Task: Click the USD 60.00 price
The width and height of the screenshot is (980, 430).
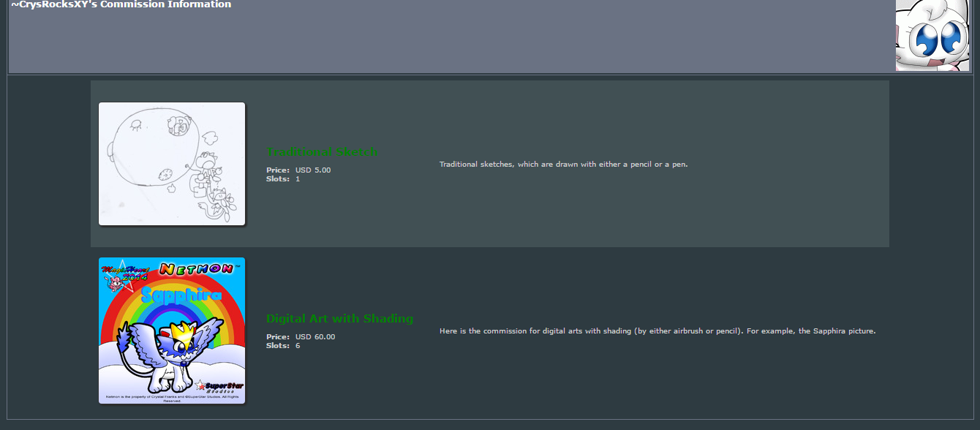Action: click(x=315, y=337)
